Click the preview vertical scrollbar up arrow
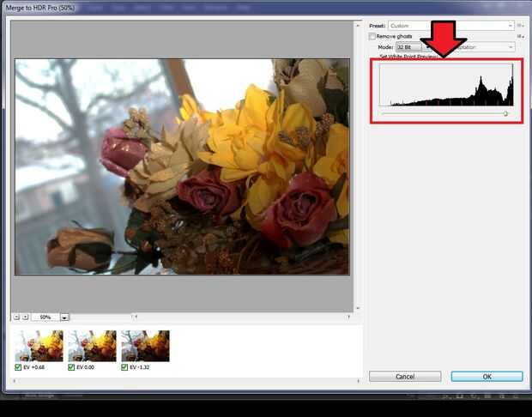This screenshot has width=532, height=417. point(358,25)
